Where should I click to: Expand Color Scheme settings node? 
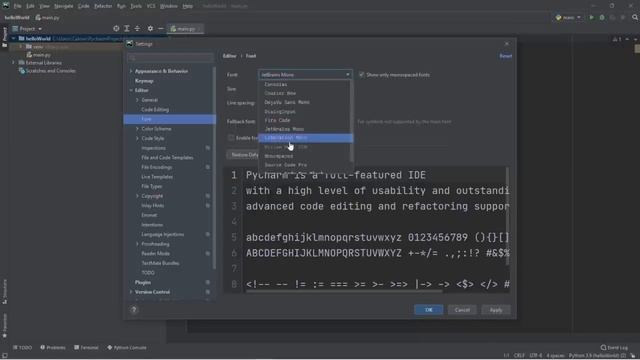coord(138,129)
